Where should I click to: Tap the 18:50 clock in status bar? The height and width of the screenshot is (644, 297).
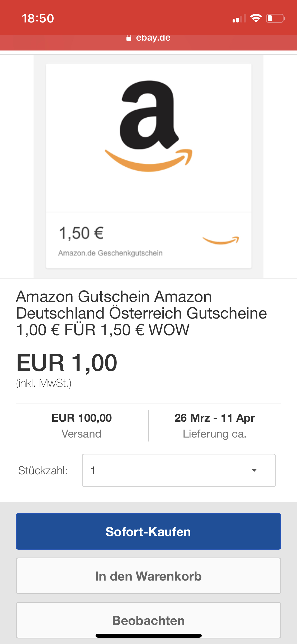coord(38,19)
